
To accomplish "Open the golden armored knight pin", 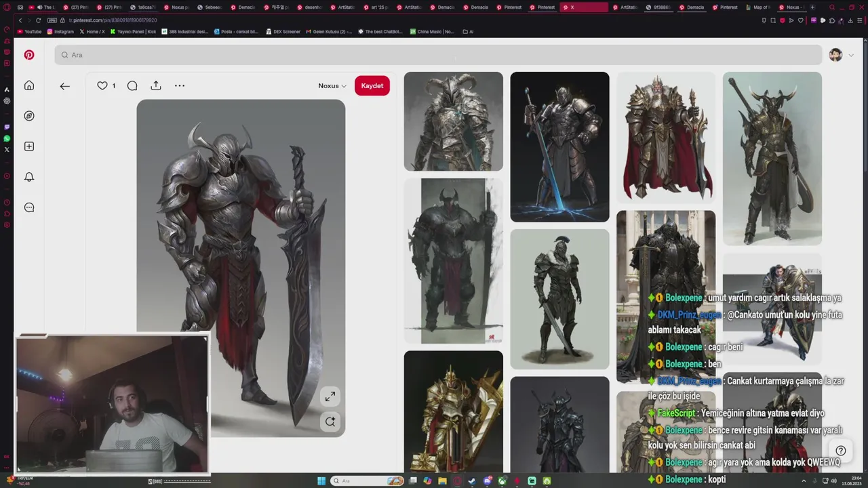I will click(454, 411).
